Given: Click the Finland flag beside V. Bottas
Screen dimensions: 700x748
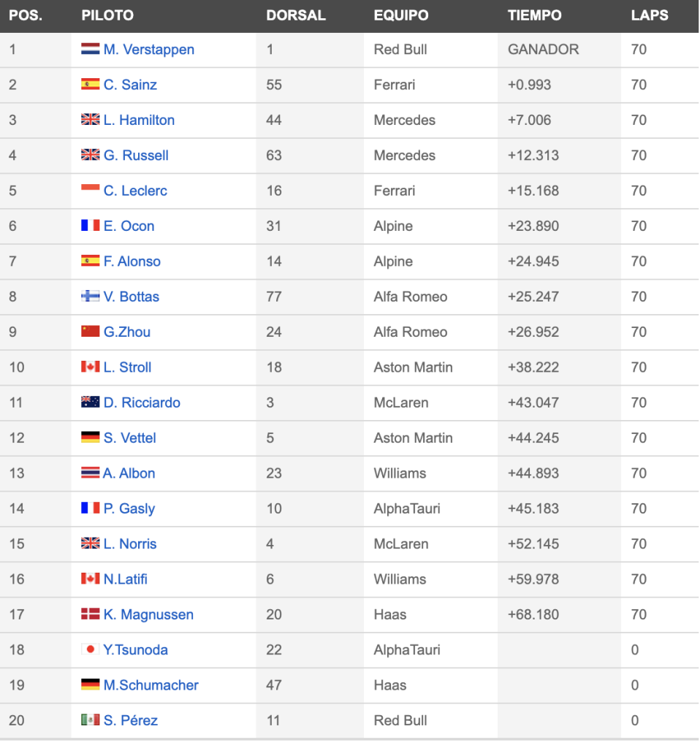Looking at the screenshot, I should point(90,296).
